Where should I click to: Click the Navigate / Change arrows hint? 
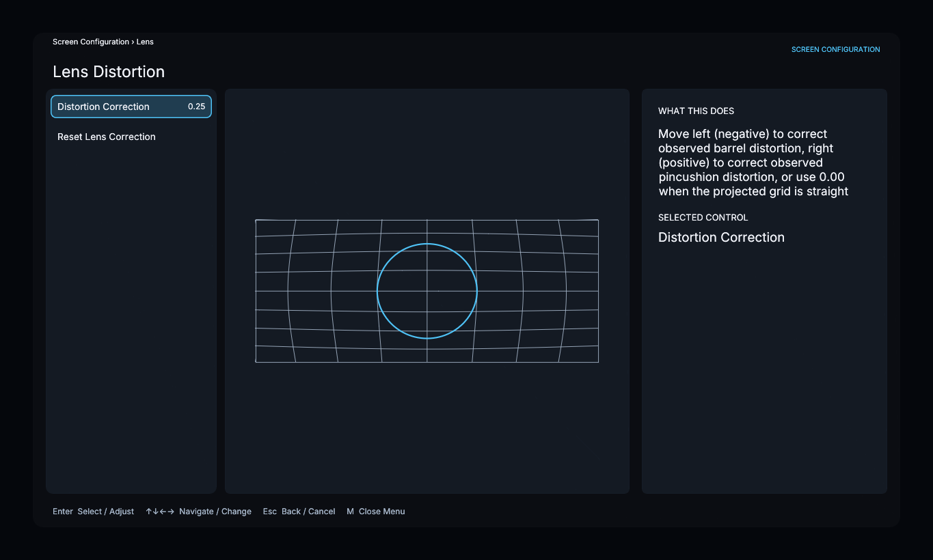[x=198, y=512]
